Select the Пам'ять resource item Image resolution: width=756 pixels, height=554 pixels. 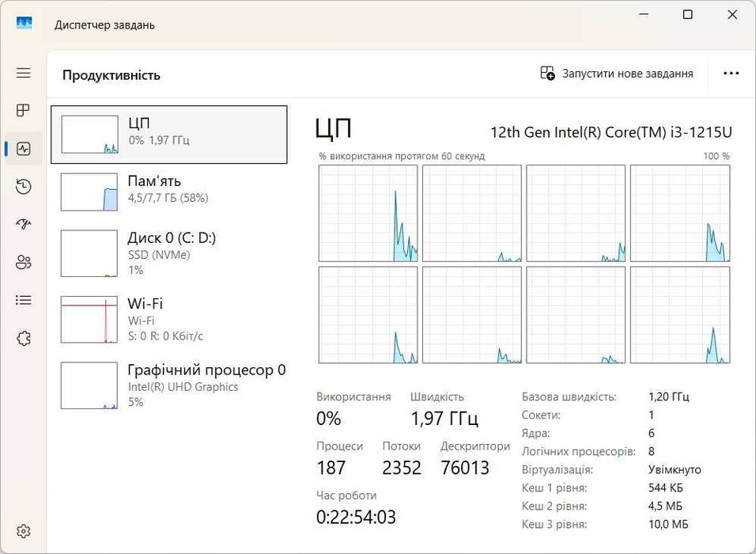pos(169,192)
